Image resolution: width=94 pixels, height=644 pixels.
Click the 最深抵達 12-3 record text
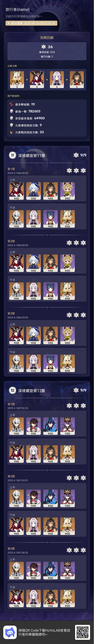coord(47,52)
